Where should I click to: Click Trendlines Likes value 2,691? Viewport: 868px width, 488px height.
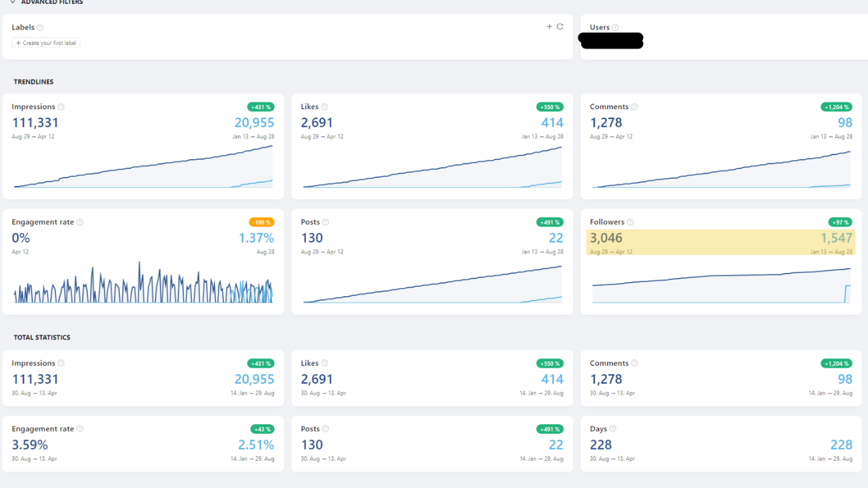tap(317, 123)
